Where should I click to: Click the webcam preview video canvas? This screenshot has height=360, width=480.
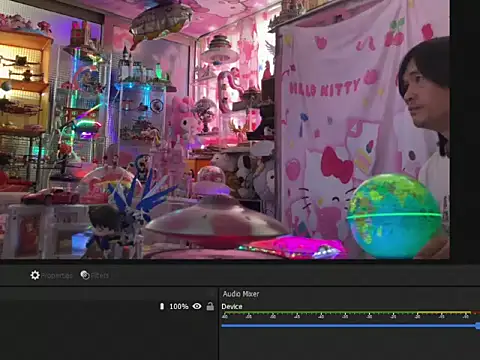click(x=225, y=129)
